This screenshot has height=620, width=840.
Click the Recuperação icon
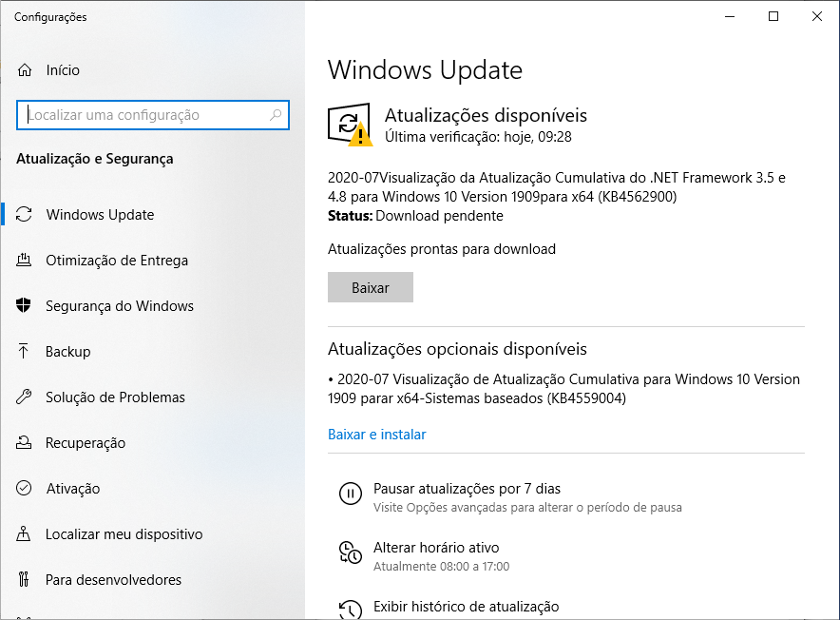(24, 442)
